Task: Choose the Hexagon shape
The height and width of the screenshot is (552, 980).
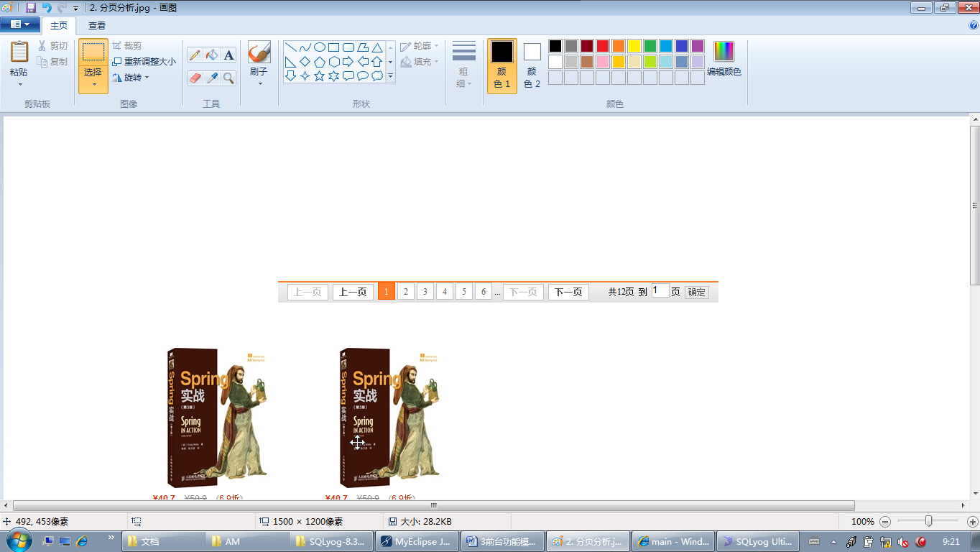Action: pyautogui.click(x=334, y=62)
